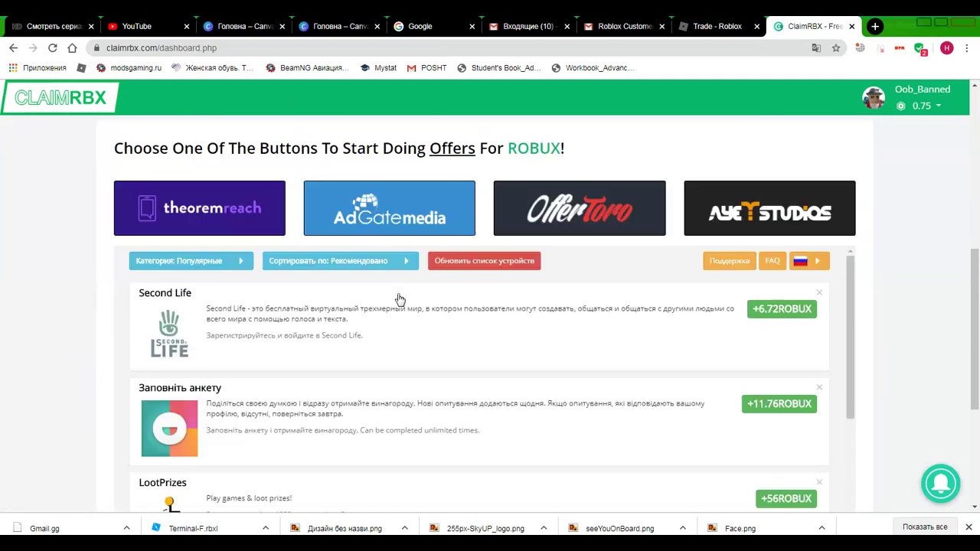This screenshot has width=980, height=551.
Task: Dismiss the LootPrizes offer with X
Action: pyautogui.click(x=819, y=482)
